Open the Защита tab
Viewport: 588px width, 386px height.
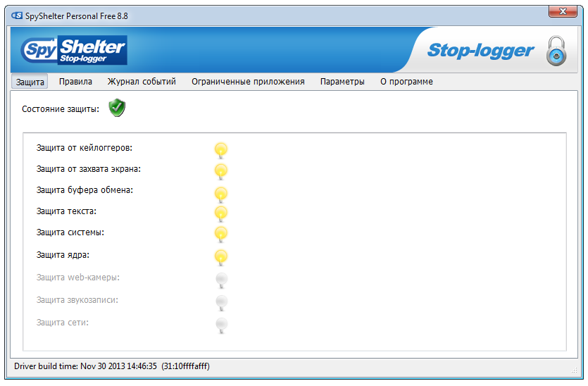click(30, 82)
